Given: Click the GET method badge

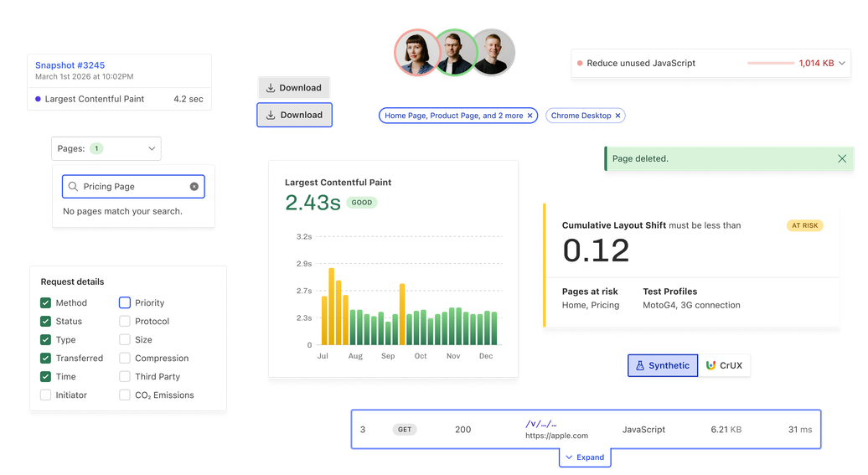Looking at the screenshot, I should tap(405, 430).
